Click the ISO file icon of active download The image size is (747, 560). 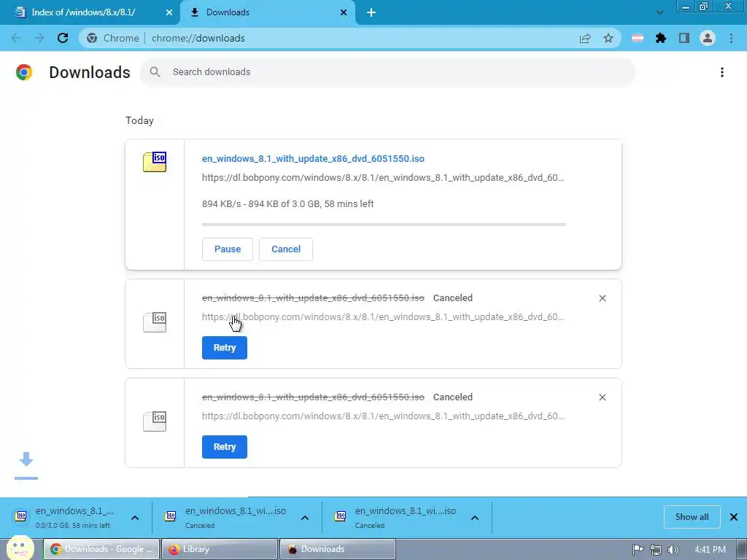[x=155, y=162]
